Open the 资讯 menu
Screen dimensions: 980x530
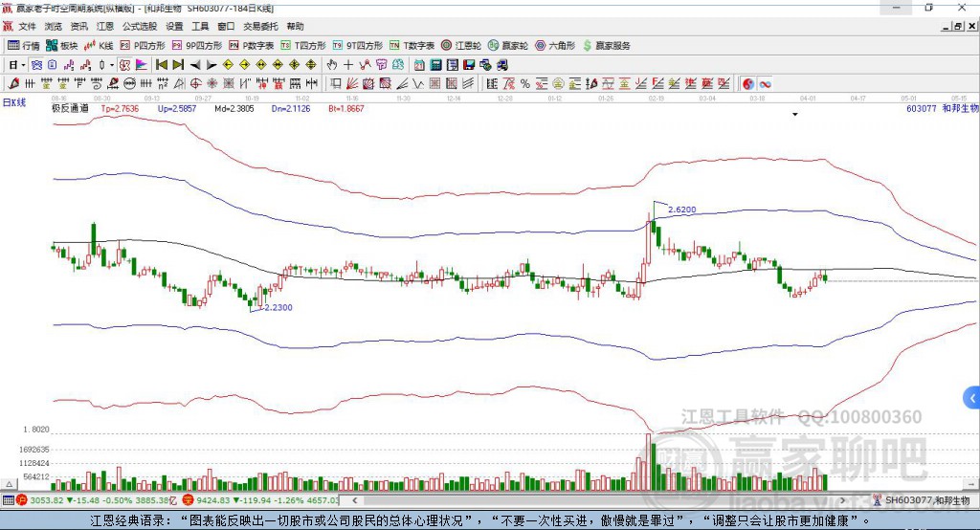point(78,26)
